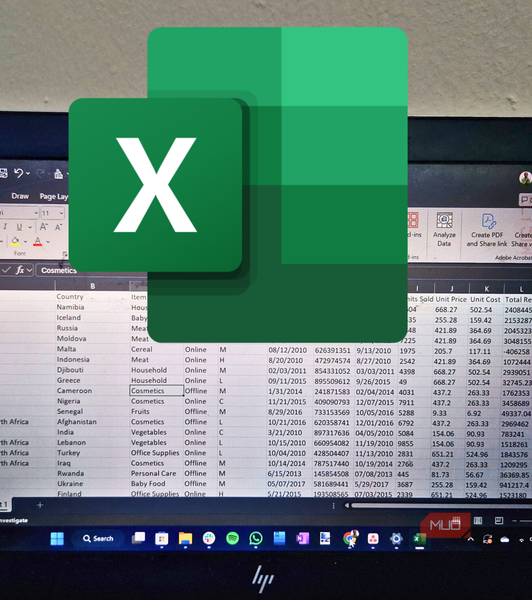Viewport: 532px width, 600px height.
Task: Open the Undo history dropdown arrow
Action: click(28, 174)
